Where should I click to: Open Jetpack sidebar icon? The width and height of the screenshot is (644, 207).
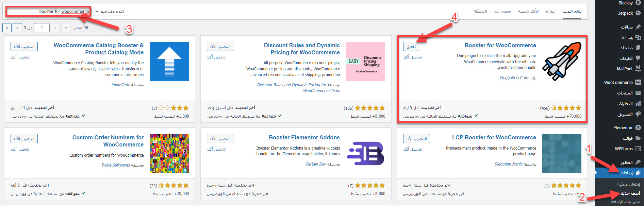point(638,13)
